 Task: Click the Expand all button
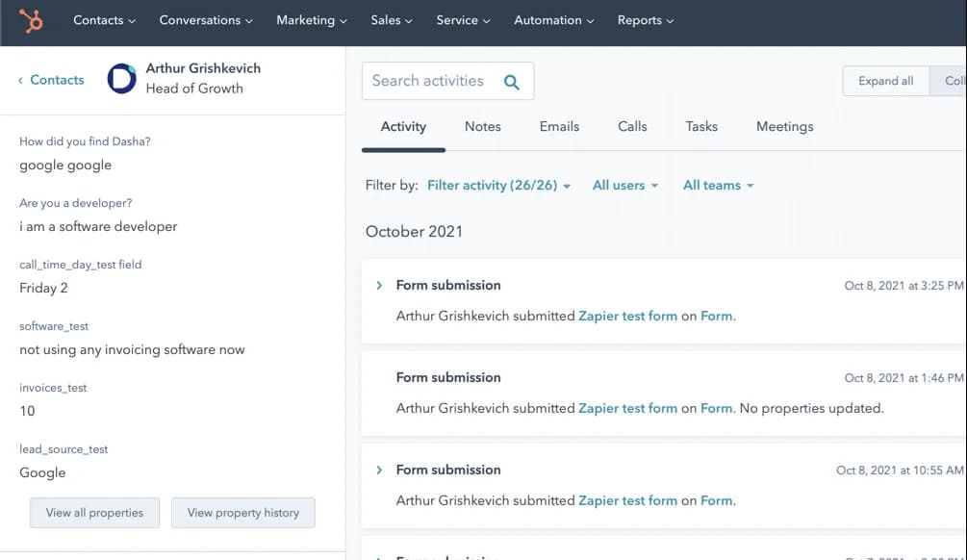pyautogui.click(x=885, y=81)
